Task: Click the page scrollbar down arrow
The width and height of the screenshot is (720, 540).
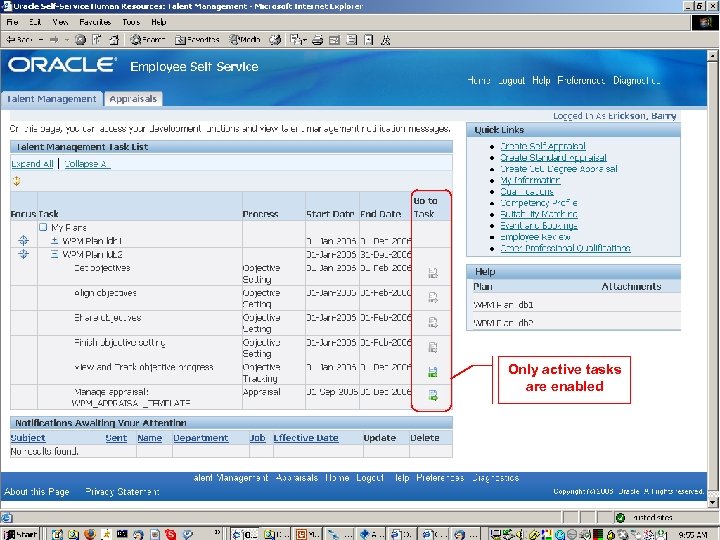Action: 713,502
